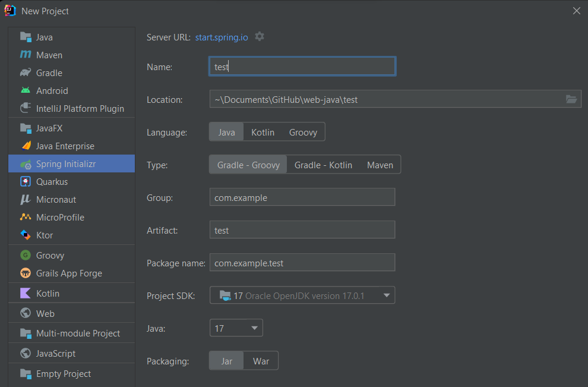Select the Web label
Viewport: 588px width, 387px height.
pos(45,313)
